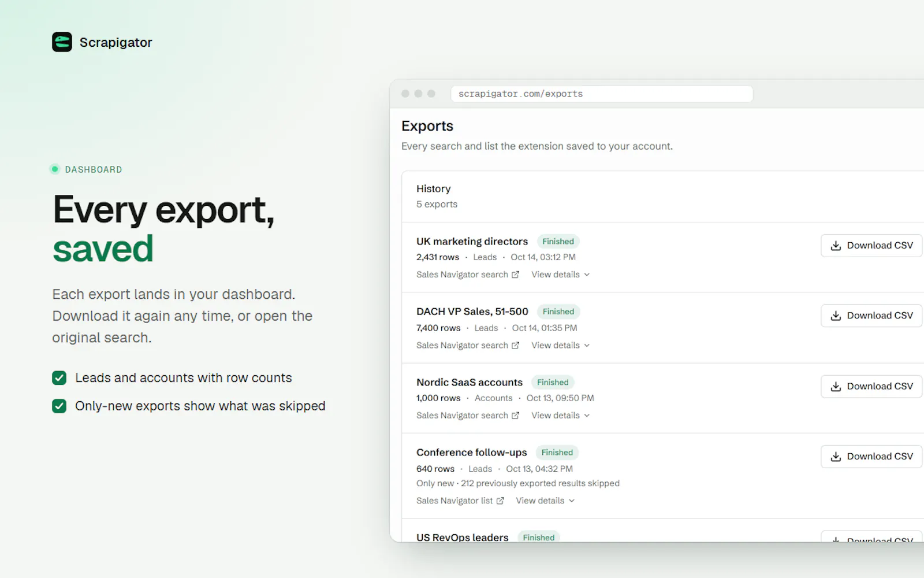Expand View details for DACH VP Sales, 51-500
The image size is (924, 578).
(x=560, y=346)
